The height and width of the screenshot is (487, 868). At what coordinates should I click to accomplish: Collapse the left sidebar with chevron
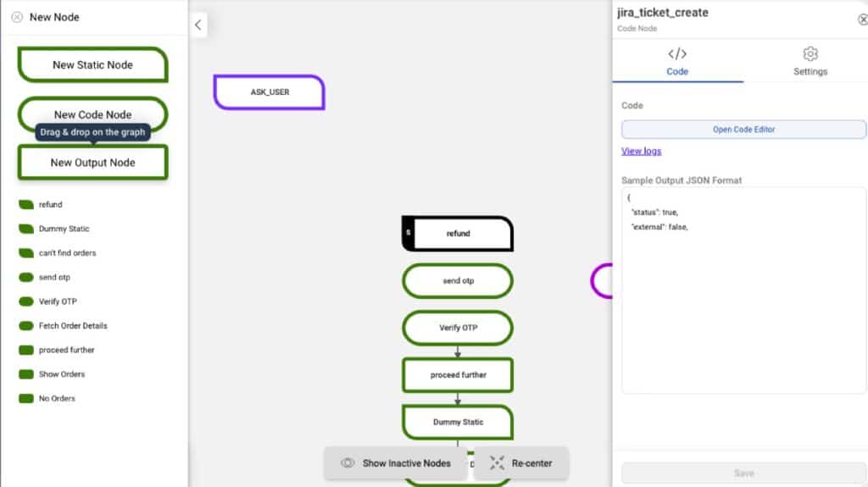(198, 25)
